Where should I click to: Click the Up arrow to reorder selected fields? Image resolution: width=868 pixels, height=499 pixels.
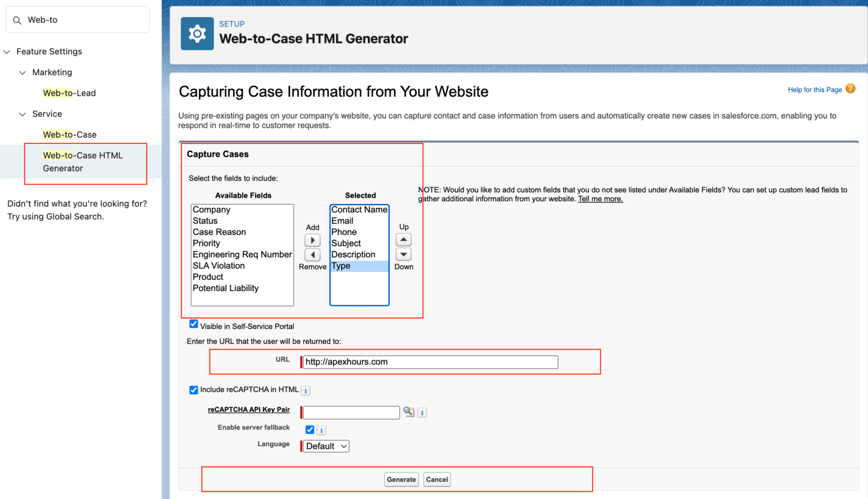pyautogui.click(x=403, y=239)
